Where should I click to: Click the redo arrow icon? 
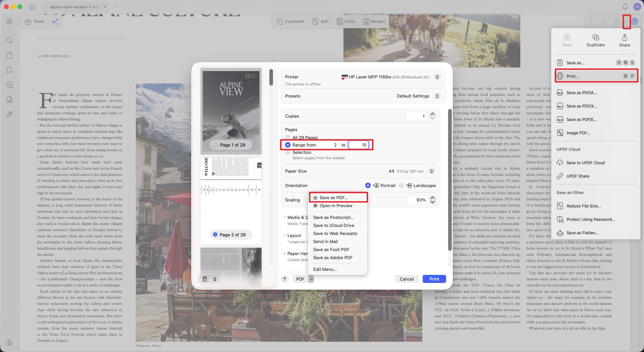click(x=604, y=21)
